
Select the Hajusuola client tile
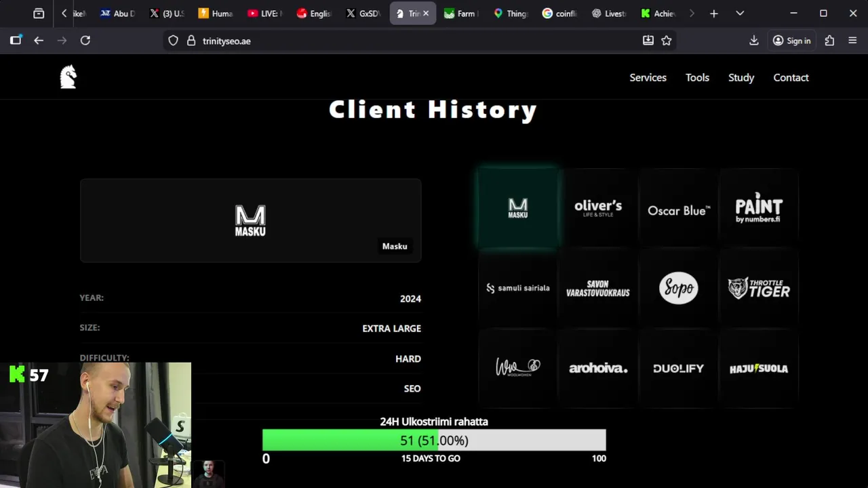(759, 368)
